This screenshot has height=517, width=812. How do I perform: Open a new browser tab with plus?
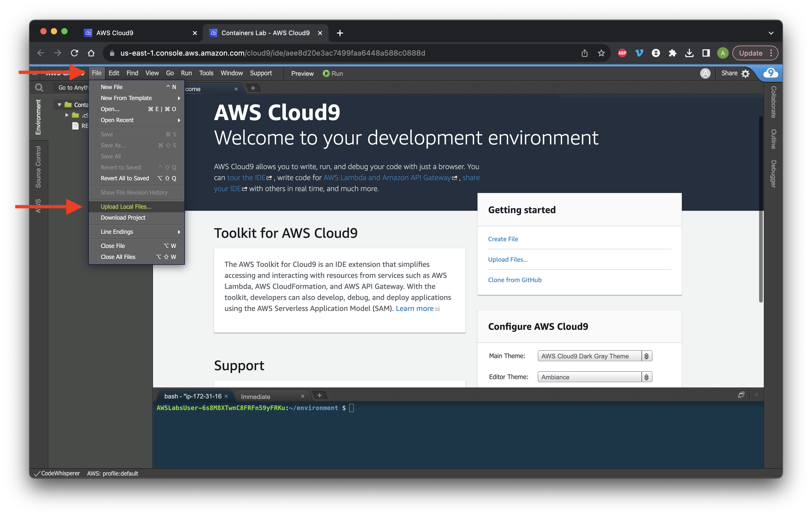(x=340, y=33)
